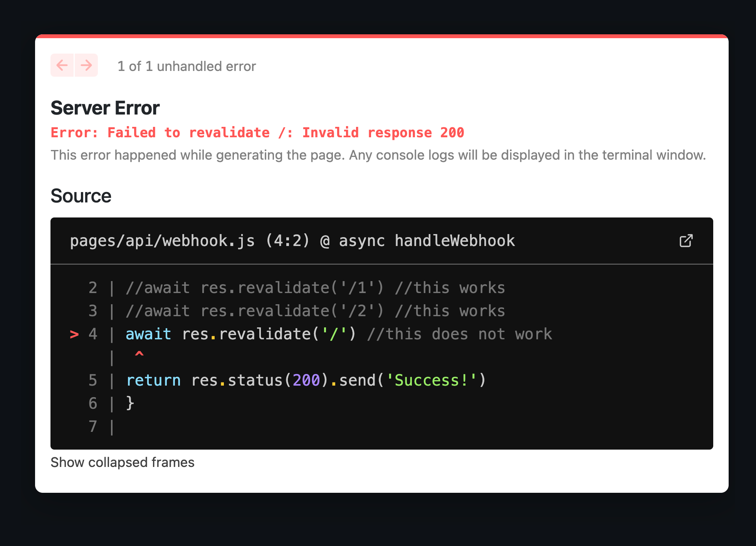Click the red > marker beside line 4
This screenshot has width=756, height=546.
tap(74, 334)
